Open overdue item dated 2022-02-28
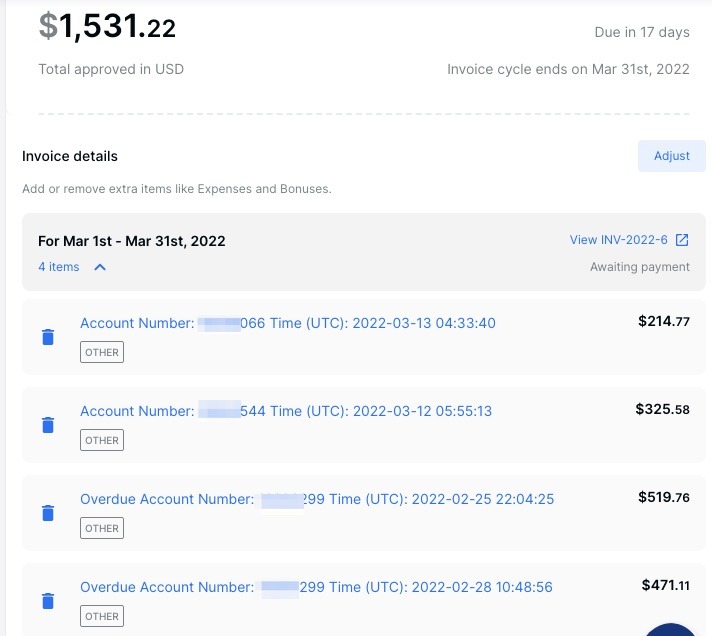This screenshot has height=636, width=712. 316,587
